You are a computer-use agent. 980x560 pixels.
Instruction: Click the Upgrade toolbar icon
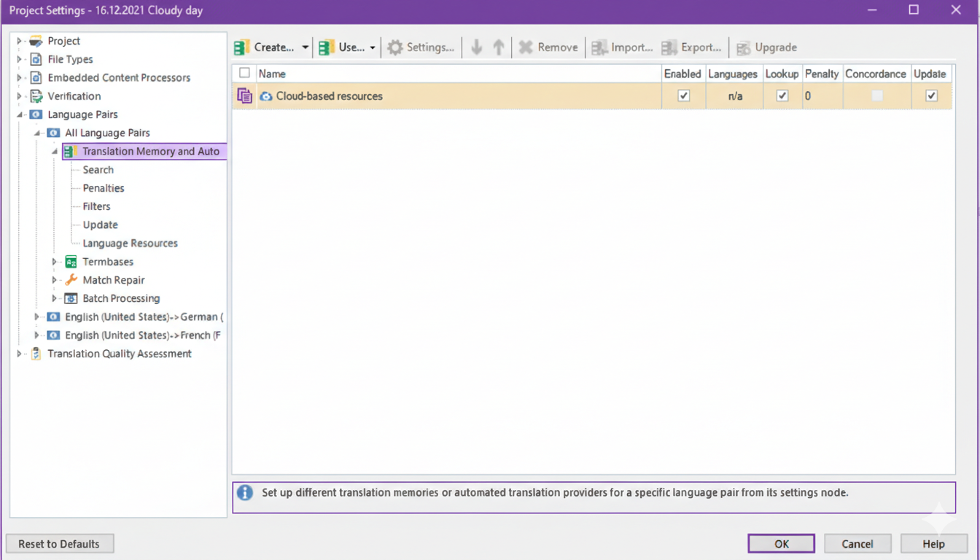pyautogui.click(x=743, y=48)
